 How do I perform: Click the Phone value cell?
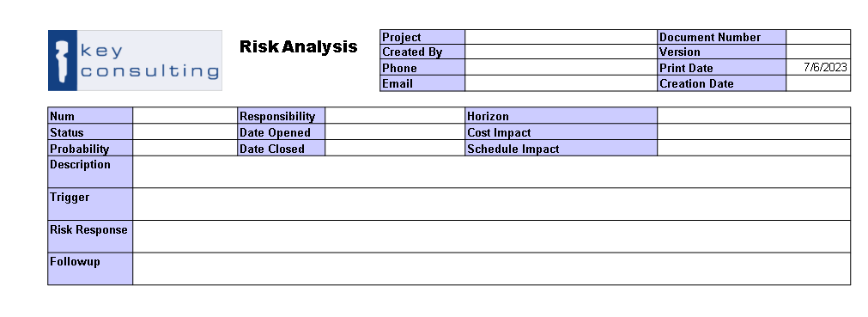561,67
